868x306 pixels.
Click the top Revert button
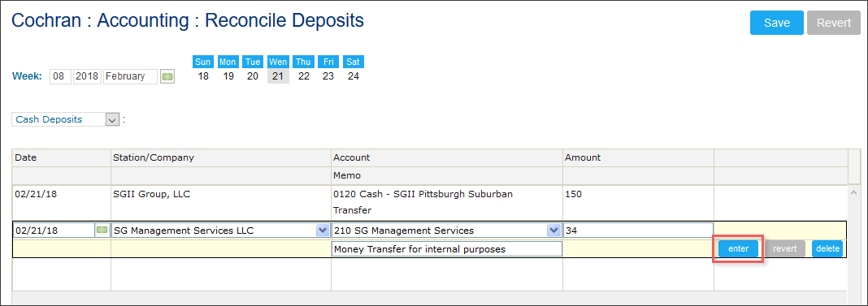[x=834, y=23]
